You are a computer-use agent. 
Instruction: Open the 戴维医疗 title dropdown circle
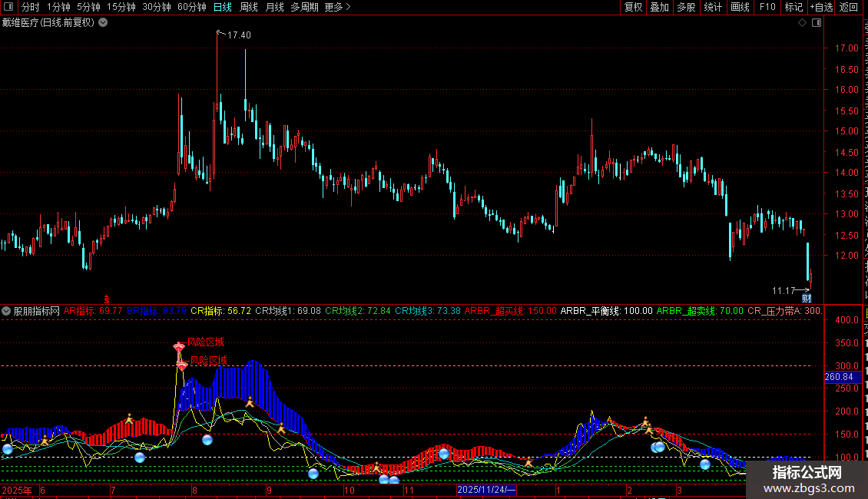tap(103, 23)
